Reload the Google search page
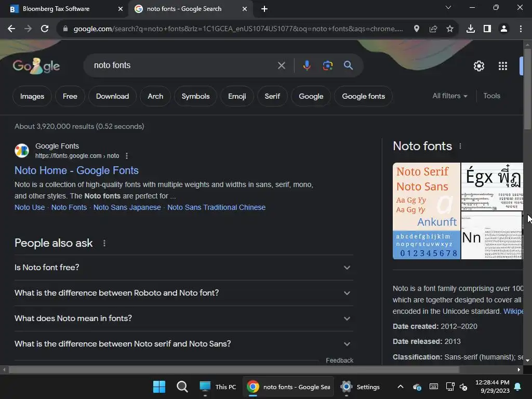532x399 pixels. [45, 29]
